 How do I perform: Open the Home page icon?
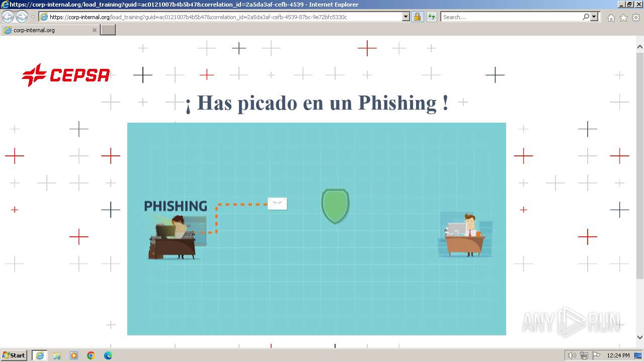[x=611, y=18]
